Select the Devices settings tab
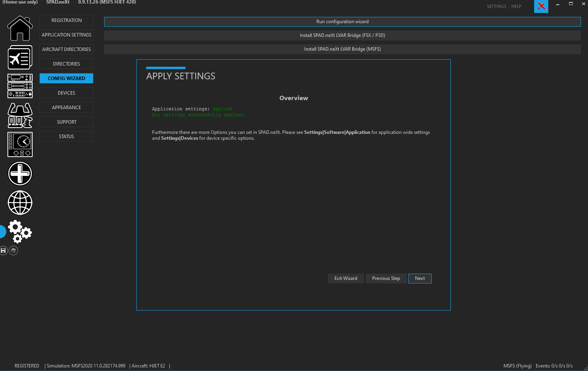Screen dimensions: 588x371 point(66,93)
